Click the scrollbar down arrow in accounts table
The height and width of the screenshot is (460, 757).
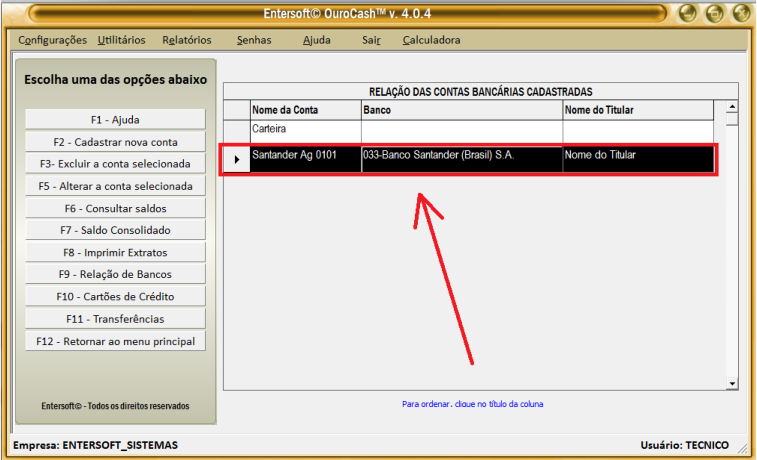(x=732, y=384)
